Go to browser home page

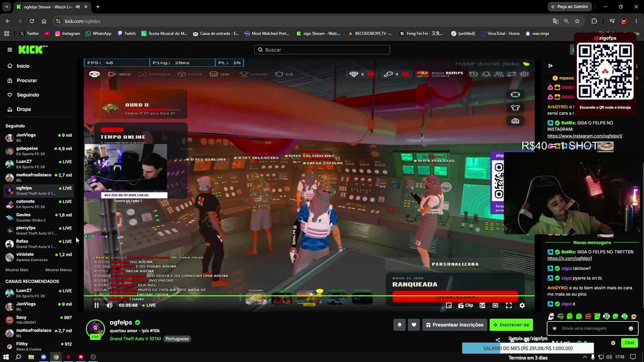tap(44, 21)
